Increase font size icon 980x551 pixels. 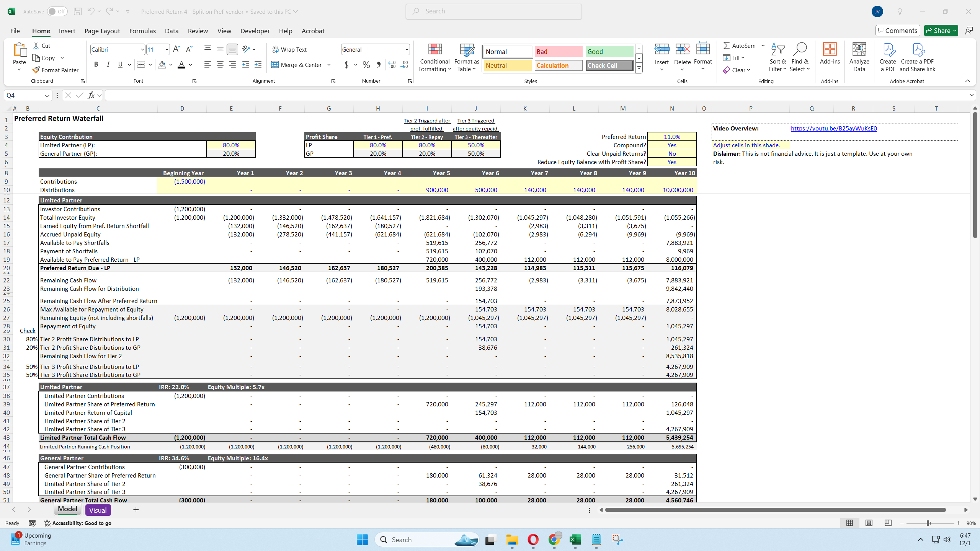[176, 49]
